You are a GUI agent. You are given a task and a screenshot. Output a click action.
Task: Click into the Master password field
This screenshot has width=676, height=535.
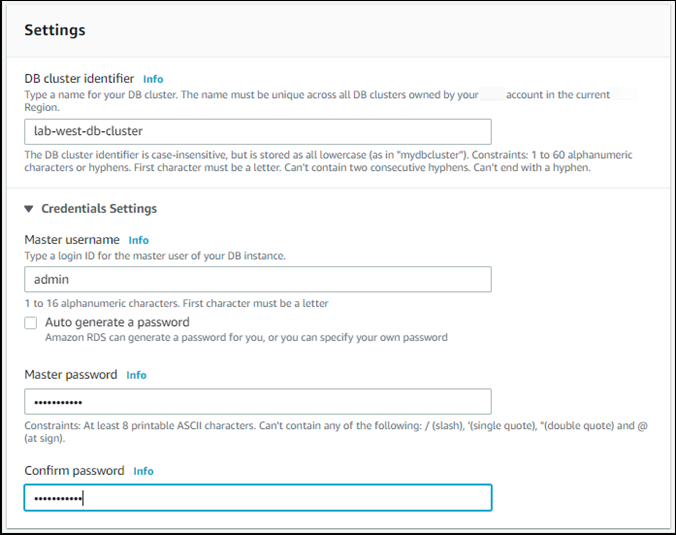click(257, 401)
